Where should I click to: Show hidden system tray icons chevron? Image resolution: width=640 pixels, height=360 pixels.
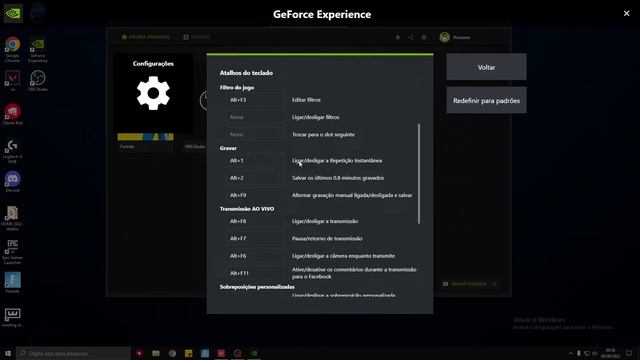(x=570, y=353)
